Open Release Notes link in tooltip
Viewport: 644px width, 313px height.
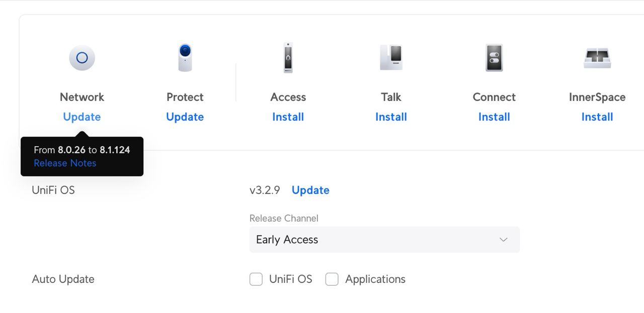(x=65, y=163)
